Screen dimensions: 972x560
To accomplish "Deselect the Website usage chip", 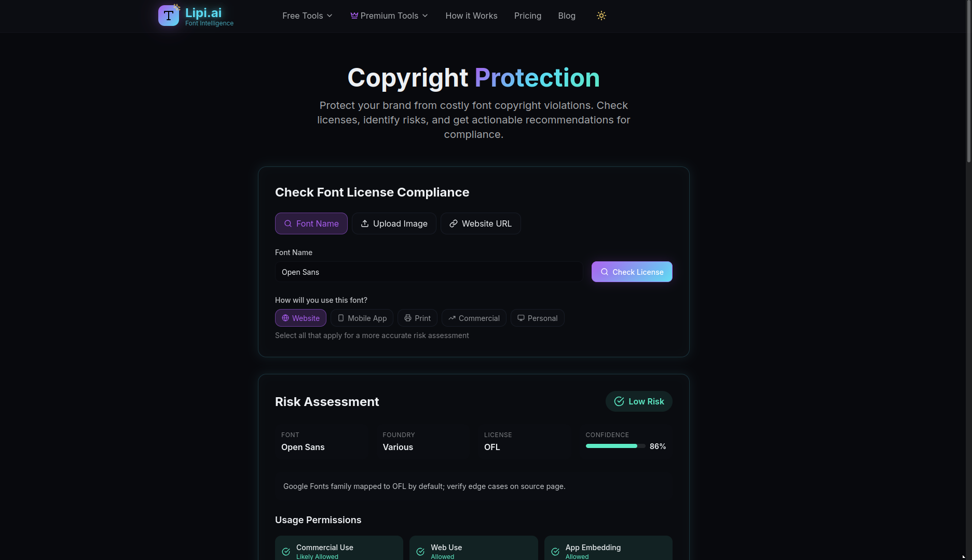I will tap(300, 318).
